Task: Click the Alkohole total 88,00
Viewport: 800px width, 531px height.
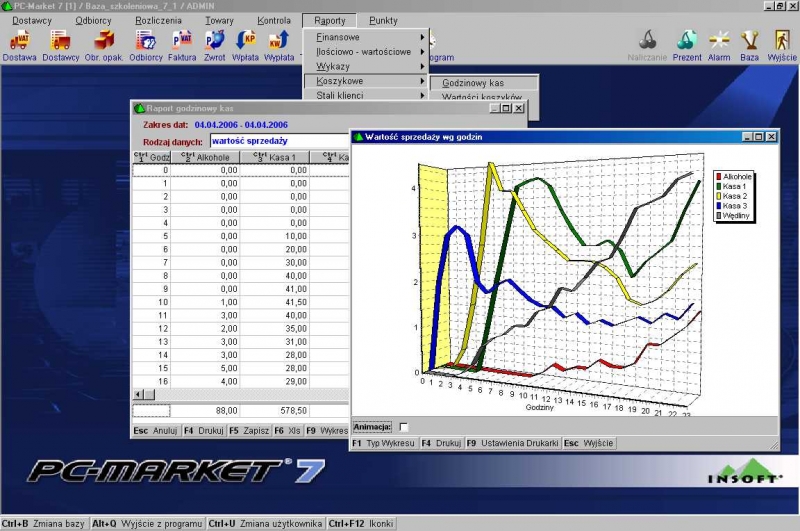Action: [x=205, y=410]
